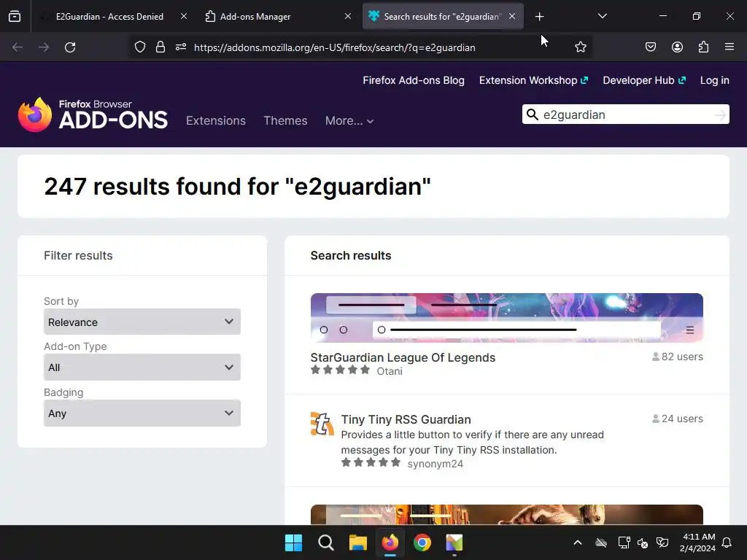Open File Explorer from taskbar
This screenshot has height=560, width=747.
357,542
